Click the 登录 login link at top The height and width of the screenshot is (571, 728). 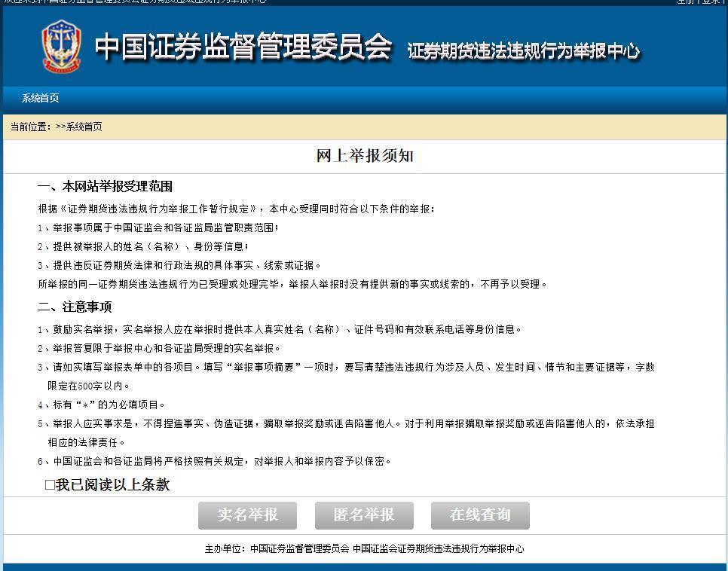click(x=711, y=2)
